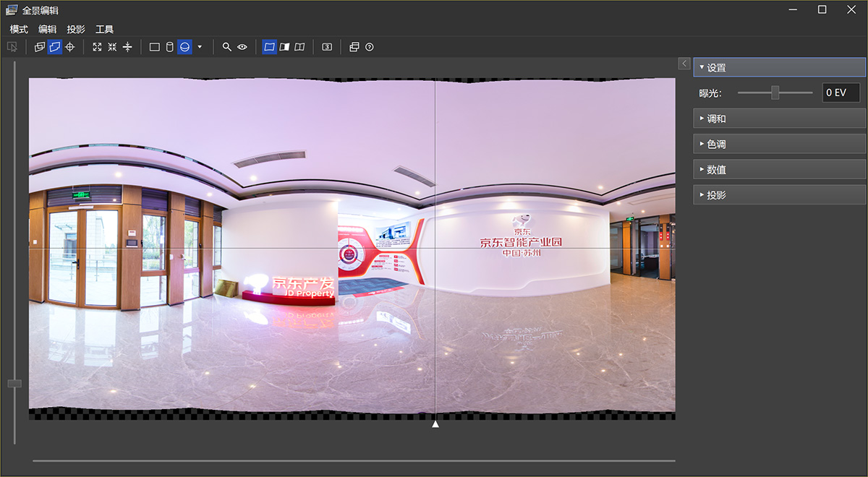Click the contract arrows icon
Viewport: 868px width, 477px height.
112,47
